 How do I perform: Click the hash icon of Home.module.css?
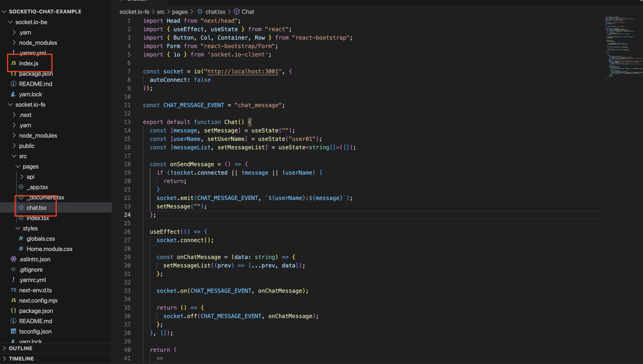tap(21, 249)
